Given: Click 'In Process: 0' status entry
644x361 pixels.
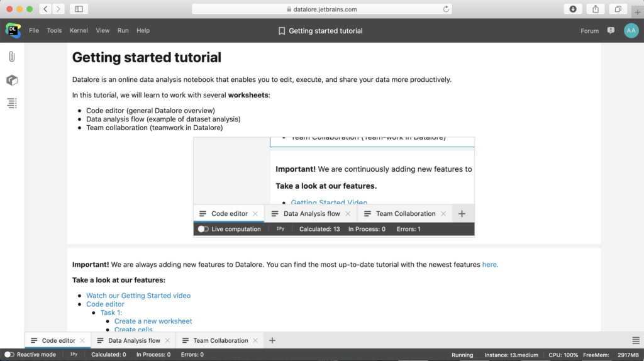Looking at the screenshot, I should (153, 355).
